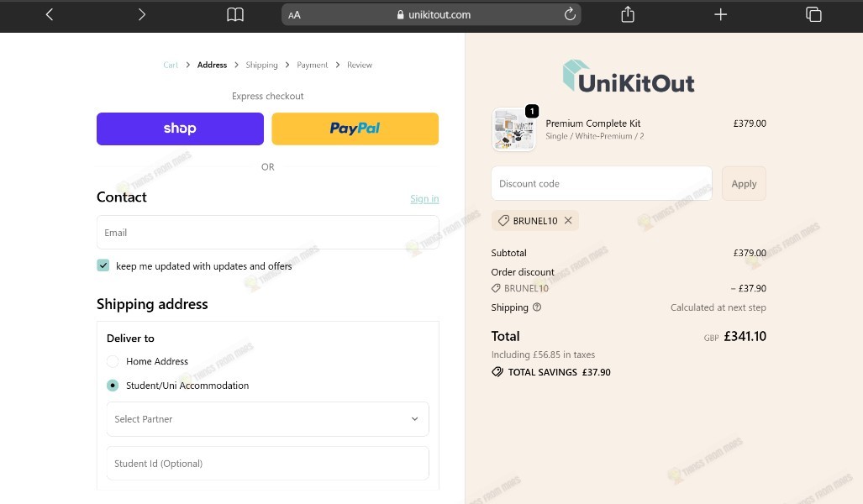The width and height of the screenshot is (863, 504).
Task: Pay with the Shop express checkout button
Action: [x=180, y=129]
